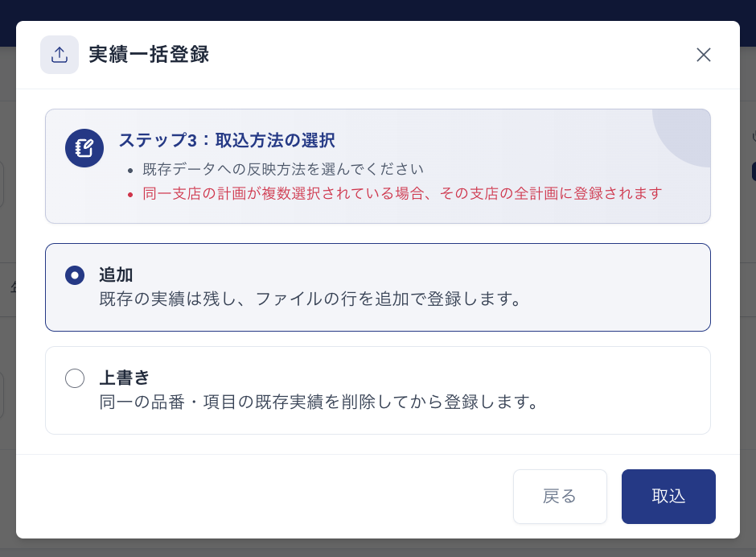Click the dimmed backdrop below the dialog
The image size is (756, 557).
coord(378,548)
